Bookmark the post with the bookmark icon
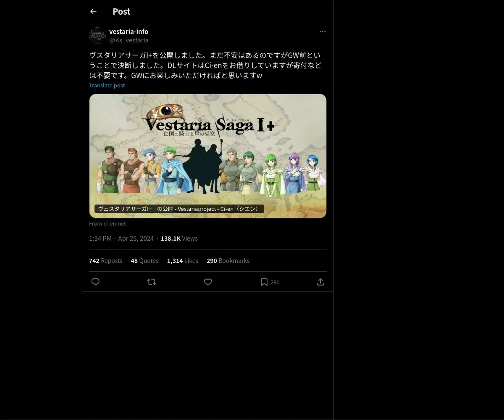Viewport: 504px width, 420px height. coord(264,282)
